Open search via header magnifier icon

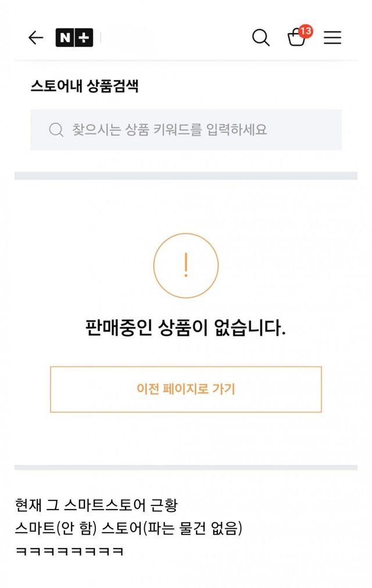[260, 38]
